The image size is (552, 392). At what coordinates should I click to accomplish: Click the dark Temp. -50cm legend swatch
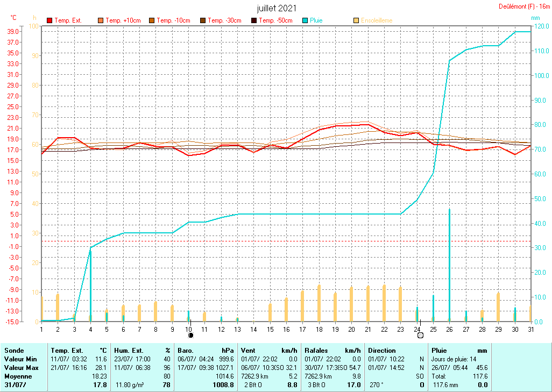pyautogui.click(x=254, y=20)
